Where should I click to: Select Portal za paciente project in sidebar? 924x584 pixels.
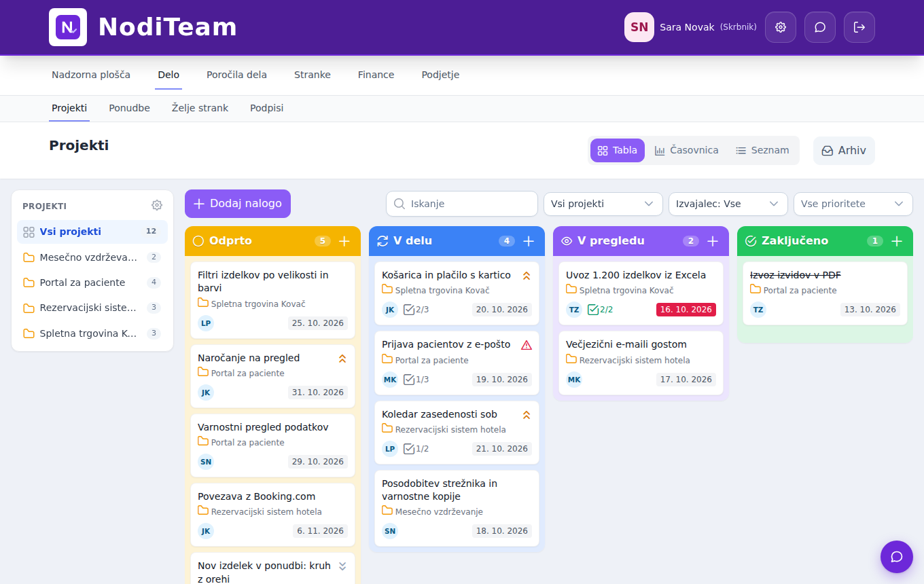pos(92,282)
